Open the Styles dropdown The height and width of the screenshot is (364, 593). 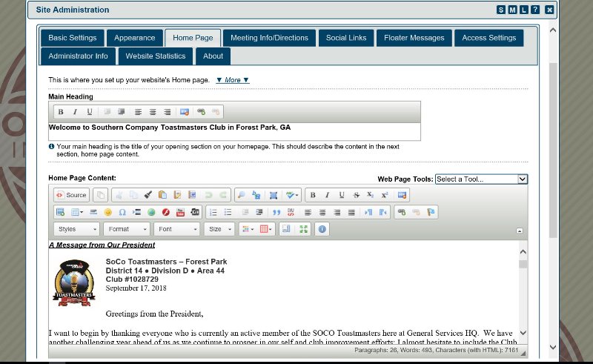tap(77, 229)
